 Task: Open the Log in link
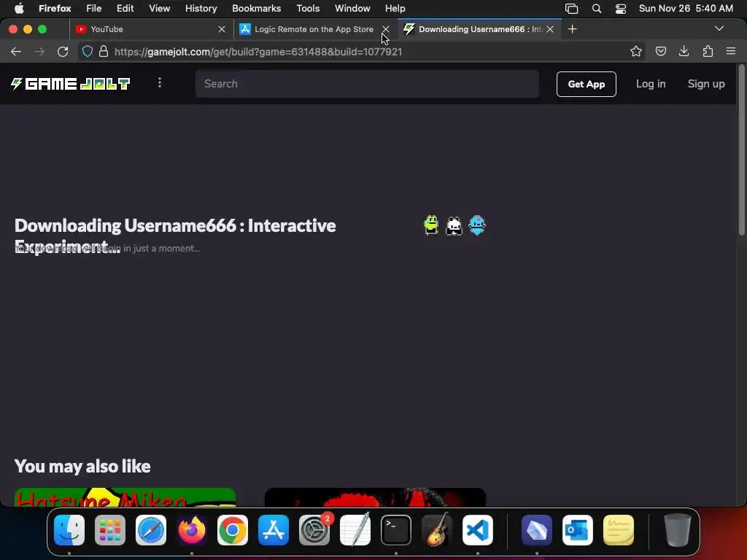point(650,84)
